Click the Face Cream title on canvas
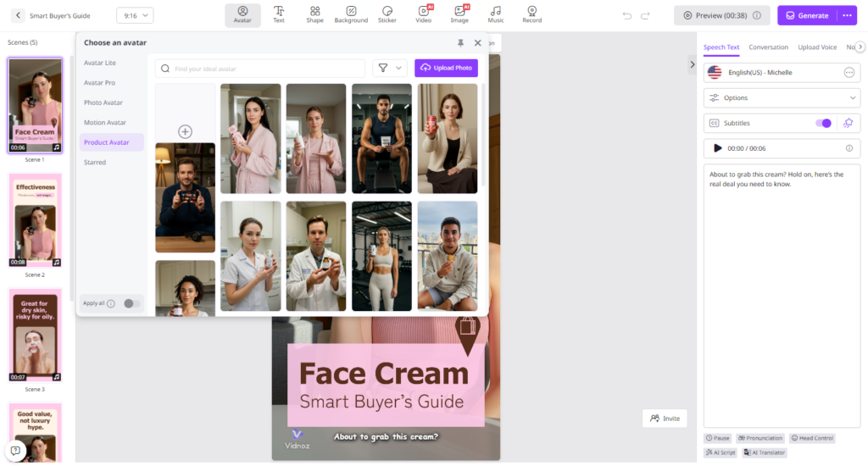Viewport: 868px width, 466px height. 384,374
